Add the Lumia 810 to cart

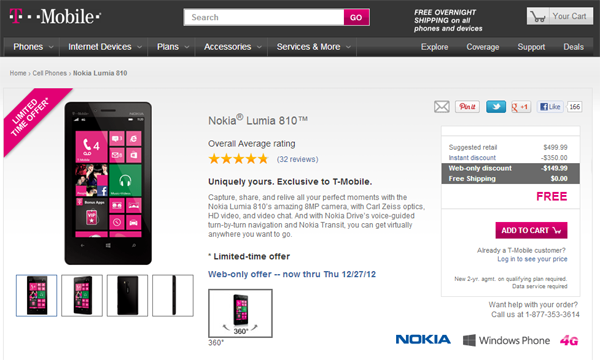coord(531,230)
